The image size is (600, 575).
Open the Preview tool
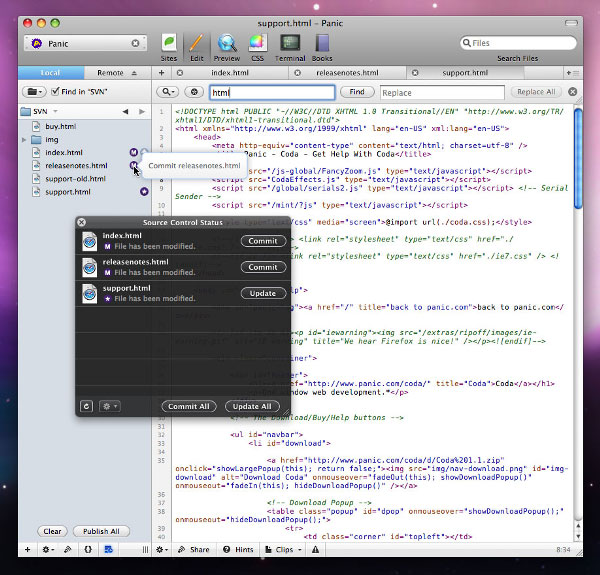tap(227, 47)
